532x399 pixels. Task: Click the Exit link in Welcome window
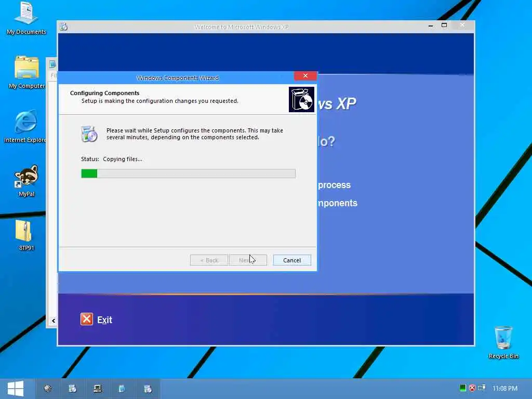(104, 320)
